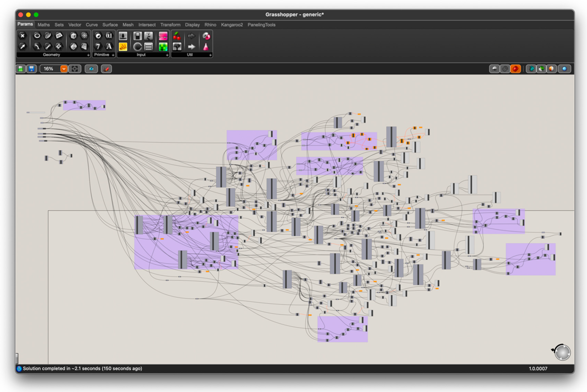The height and width of the screenshot is (392, 587).
Task: Toggle the red shaded preview mode button
Action: [x=515, y=69]
